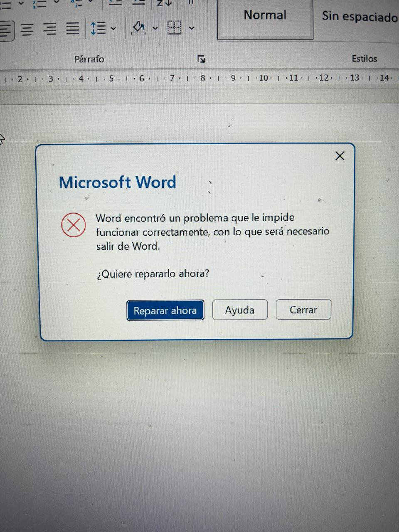Click Reparar ahora in the dialog
Image resolution: width=399 pixels, height=532 pixels.
pos(165,310)
